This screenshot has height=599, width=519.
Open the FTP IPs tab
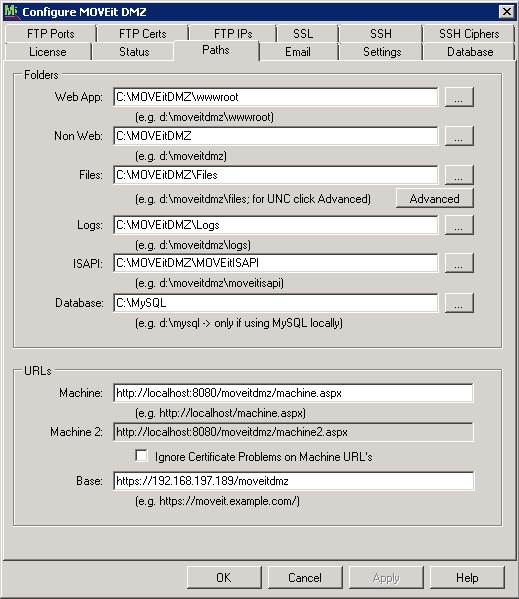pos(233,34)
